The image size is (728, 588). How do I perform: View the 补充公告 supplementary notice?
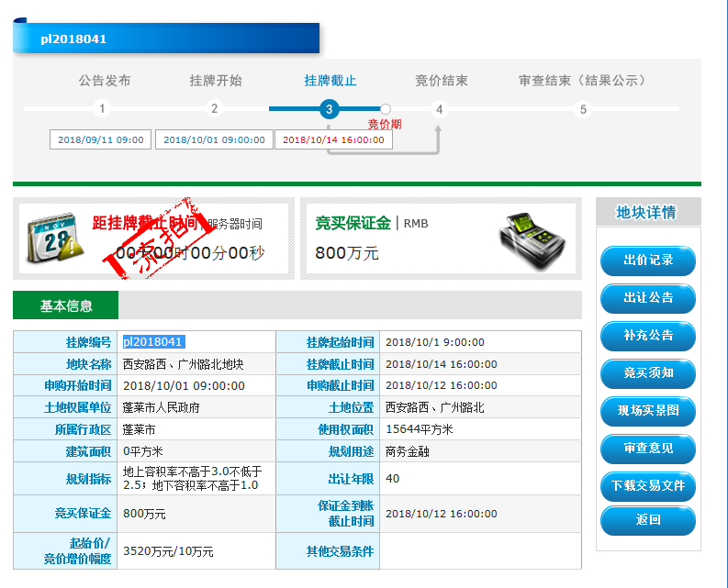pyautogui.click(x=647, y=336)
